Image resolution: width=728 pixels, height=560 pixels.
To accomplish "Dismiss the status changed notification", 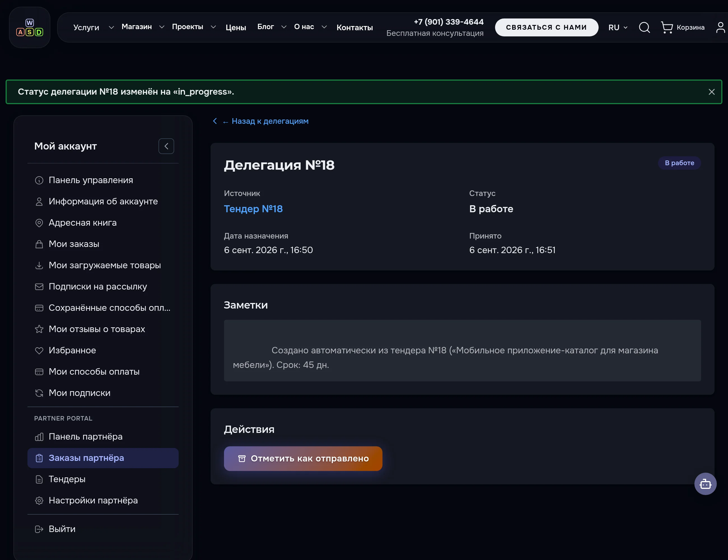I will click(x=712, y=92).
